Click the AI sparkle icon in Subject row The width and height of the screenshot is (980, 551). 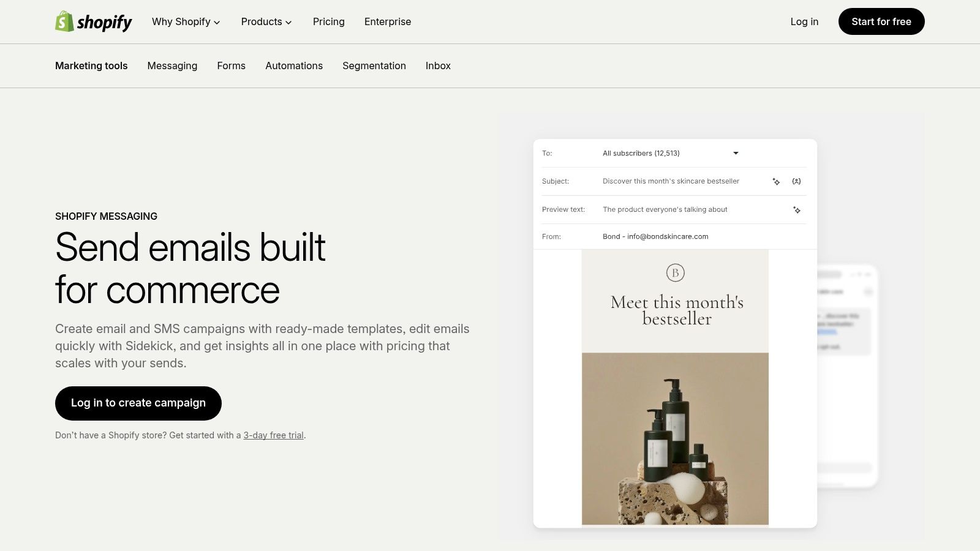point(776,181)
